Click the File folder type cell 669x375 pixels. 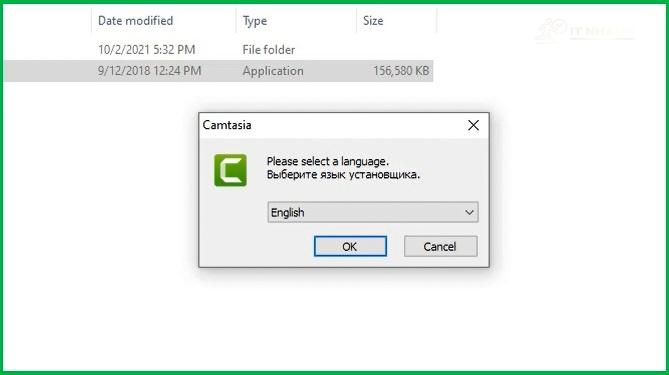269,50
